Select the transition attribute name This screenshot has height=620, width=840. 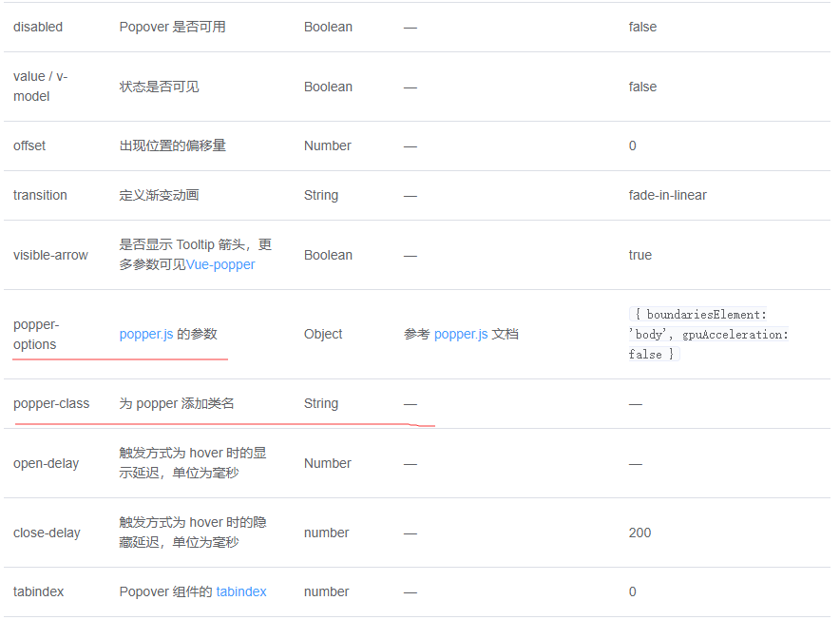(x=40, y=195)
